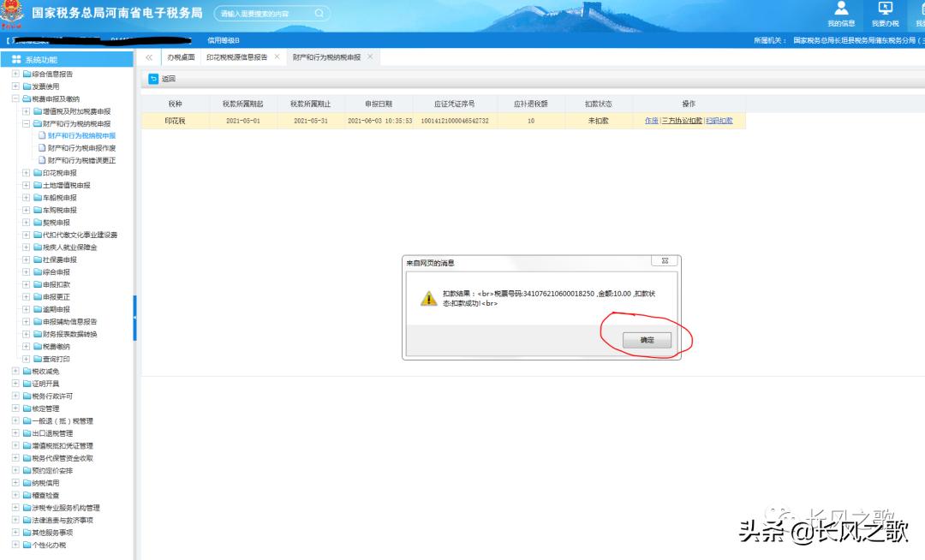Click the sidebar collapse handle on the divider

(x=134, y=318)
